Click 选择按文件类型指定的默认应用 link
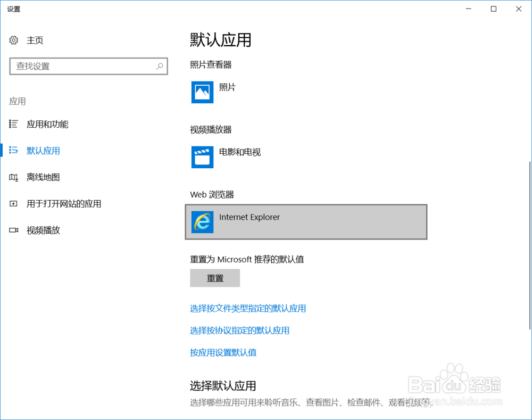Image resolution: width=532 pixels, height=420 pixels. (x=249, y=308)
